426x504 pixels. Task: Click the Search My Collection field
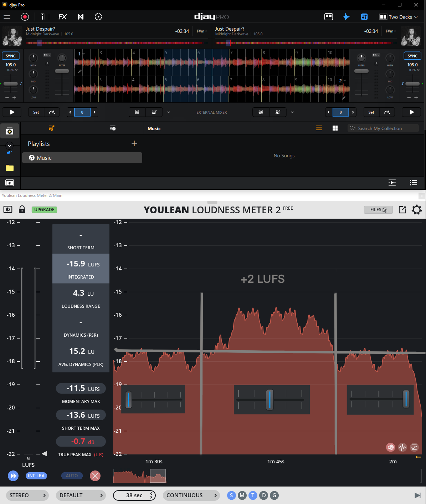point(383,128)
